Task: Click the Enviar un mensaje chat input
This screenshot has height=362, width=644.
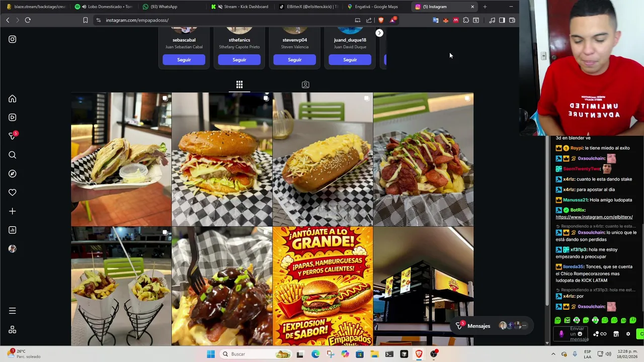Action: [579, 334]
